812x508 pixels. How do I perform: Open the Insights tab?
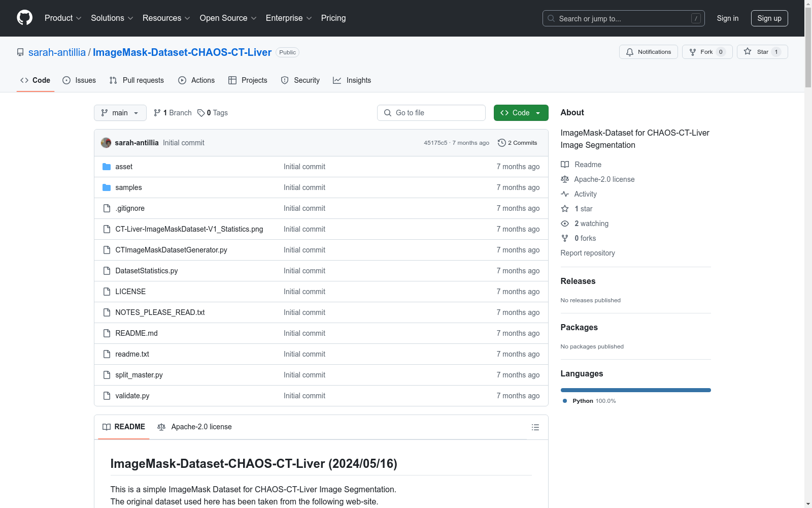click(x=352, y=80)
